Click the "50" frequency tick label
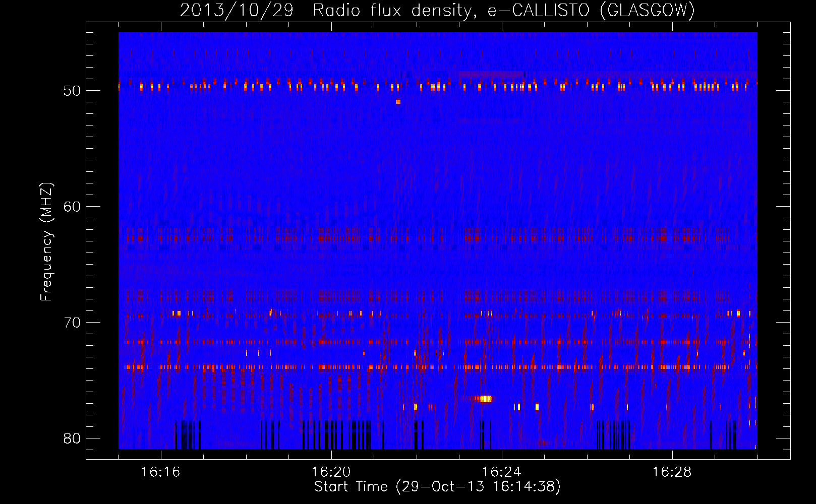 click(x=72, y=91)
